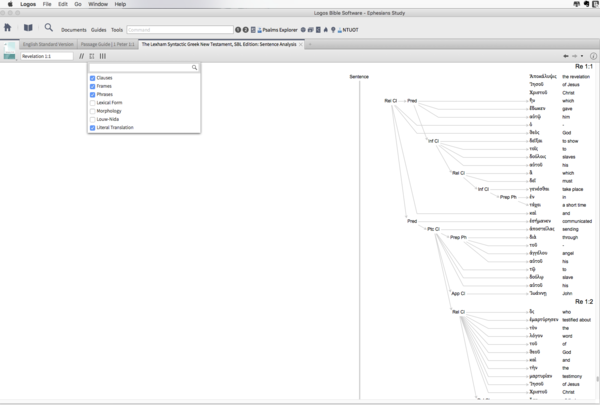
Task: Navigate back with the left arrow
Action: point(567,56)
